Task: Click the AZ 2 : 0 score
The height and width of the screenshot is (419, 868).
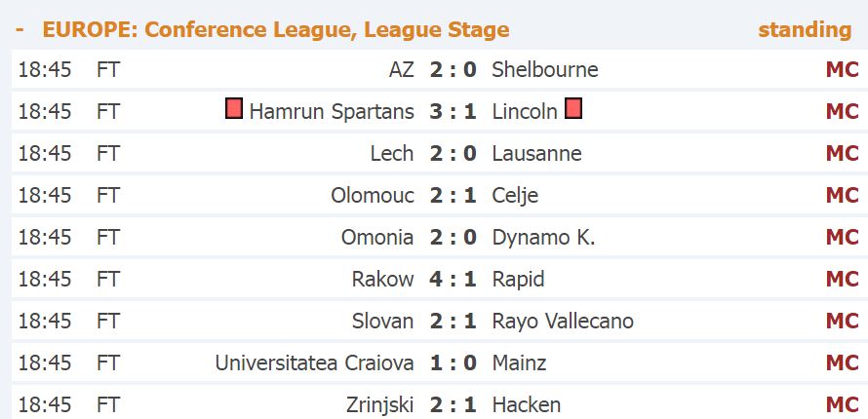Action: pyautogui.click(x=453, y=70)
